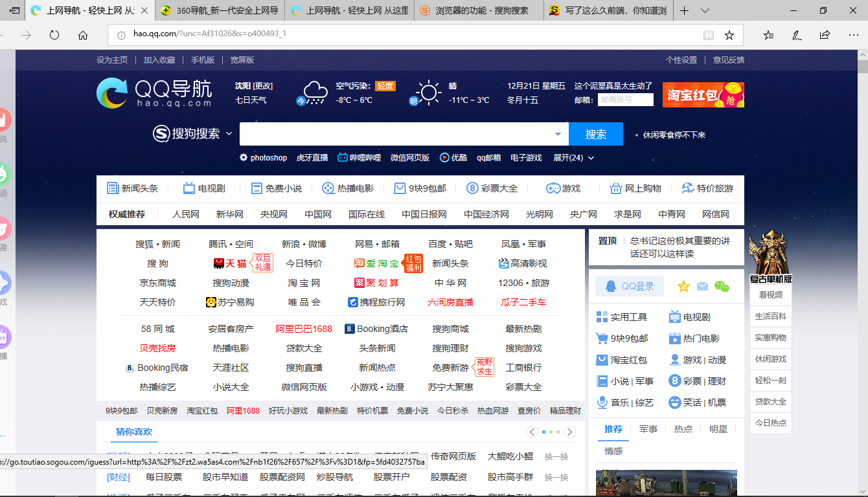Click 个性设置 link
868x497 pixels.
[x=681, y=60]
